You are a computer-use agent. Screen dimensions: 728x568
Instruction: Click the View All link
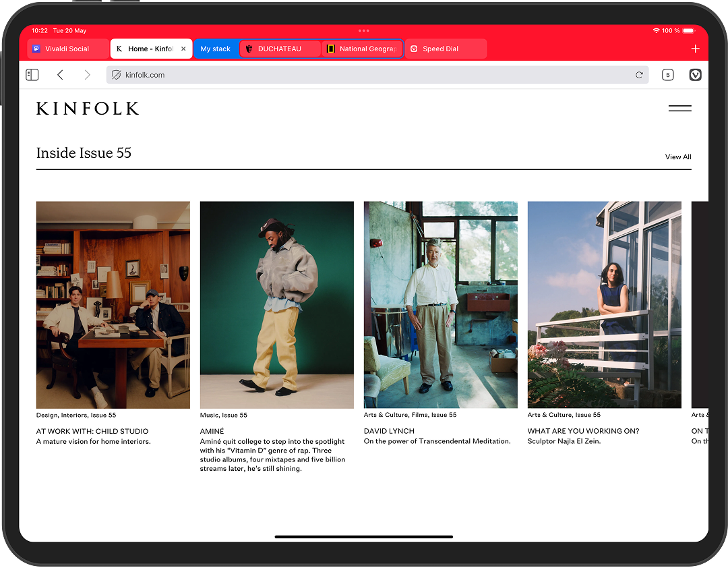[678, 157]
